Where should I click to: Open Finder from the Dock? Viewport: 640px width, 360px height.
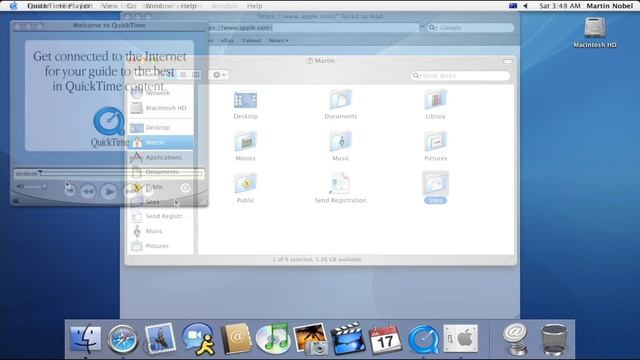click(x=85, y=339)
